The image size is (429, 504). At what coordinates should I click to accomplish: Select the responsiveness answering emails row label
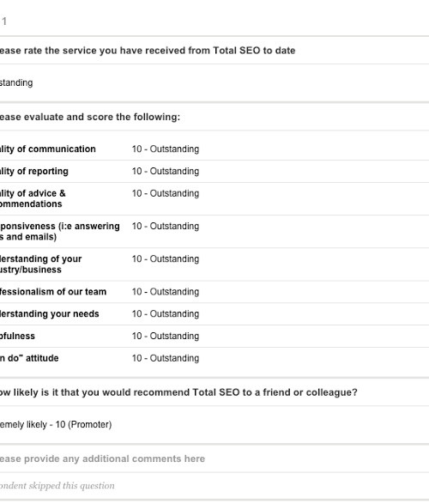(60, 232)
